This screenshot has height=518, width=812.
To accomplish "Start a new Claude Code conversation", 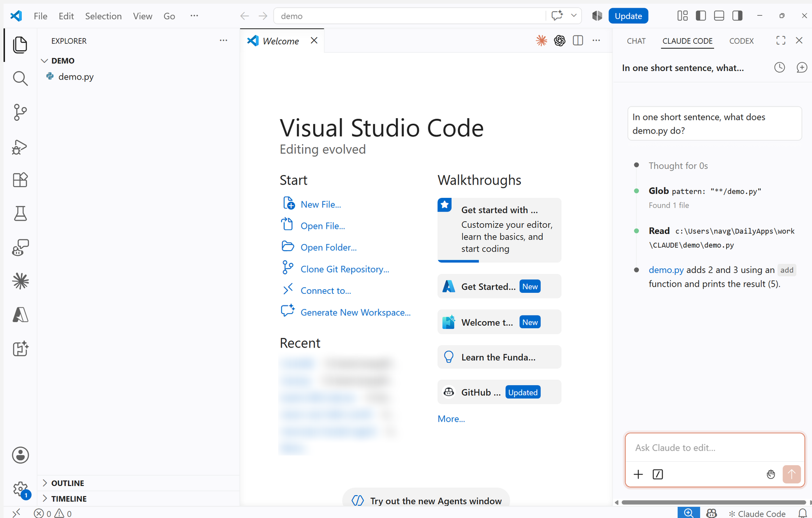I will (x=802, y=67).
